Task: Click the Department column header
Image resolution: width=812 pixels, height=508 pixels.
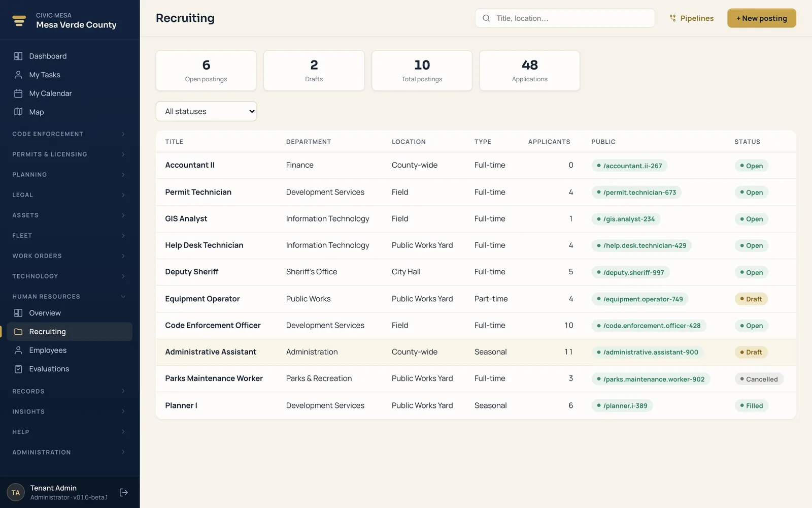Action: 309,142
